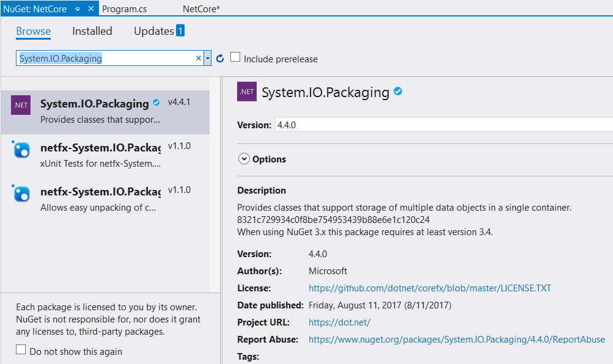Open the search box history dropdown

pyautogui.click(x=207, y=57)
